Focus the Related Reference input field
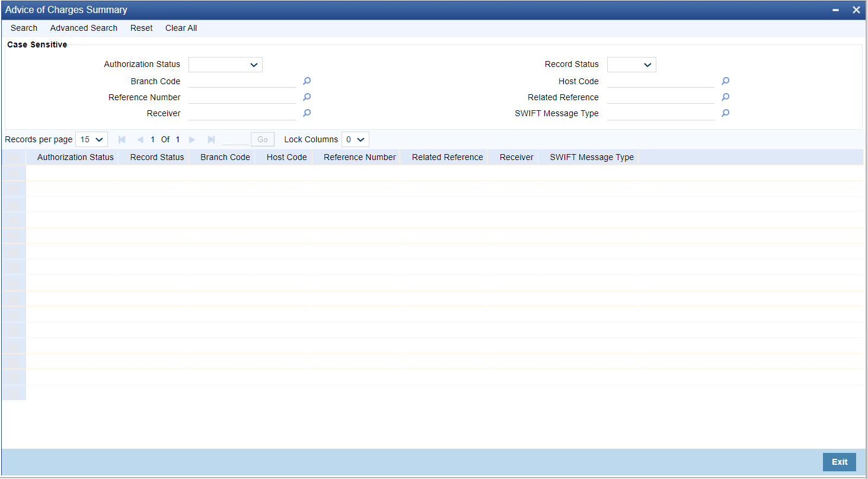 point(660,97)
